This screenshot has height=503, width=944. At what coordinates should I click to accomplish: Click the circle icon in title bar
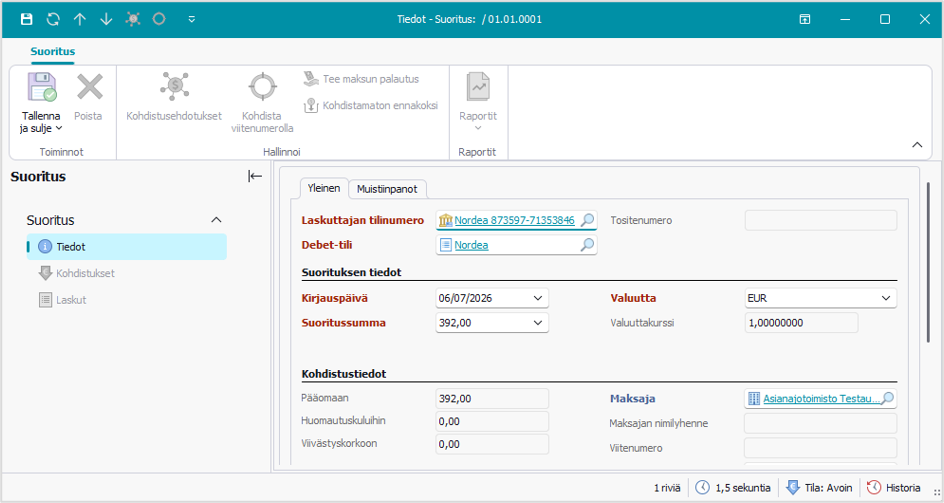pyautogui.click(x=159, y=19)
